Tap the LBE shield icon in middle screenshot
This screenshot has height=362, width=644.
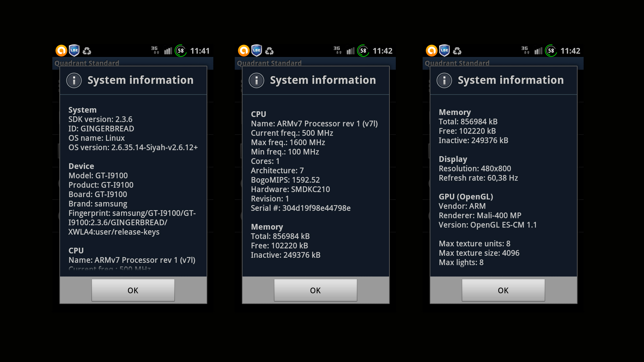257,51
